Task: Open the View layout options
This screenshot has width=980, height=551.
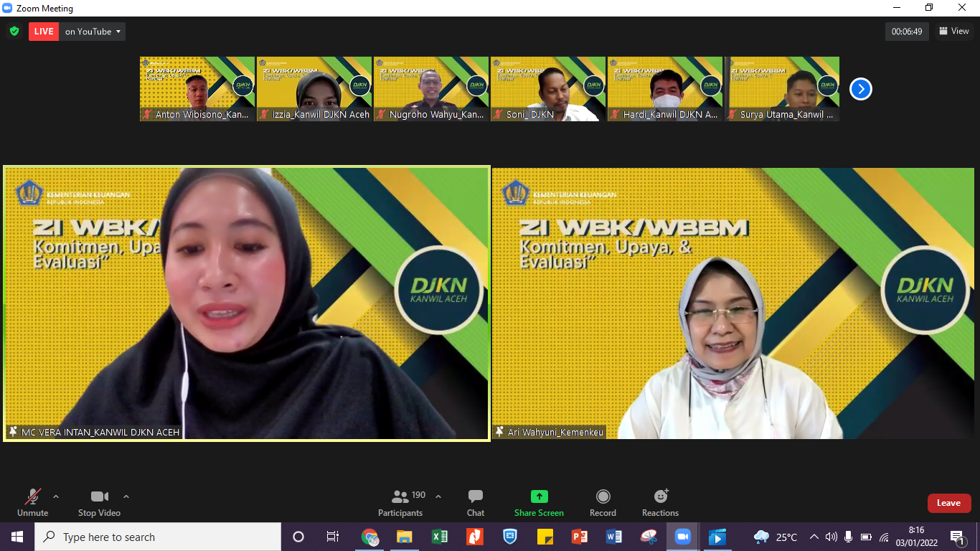Action: click(x=954, y=32)
